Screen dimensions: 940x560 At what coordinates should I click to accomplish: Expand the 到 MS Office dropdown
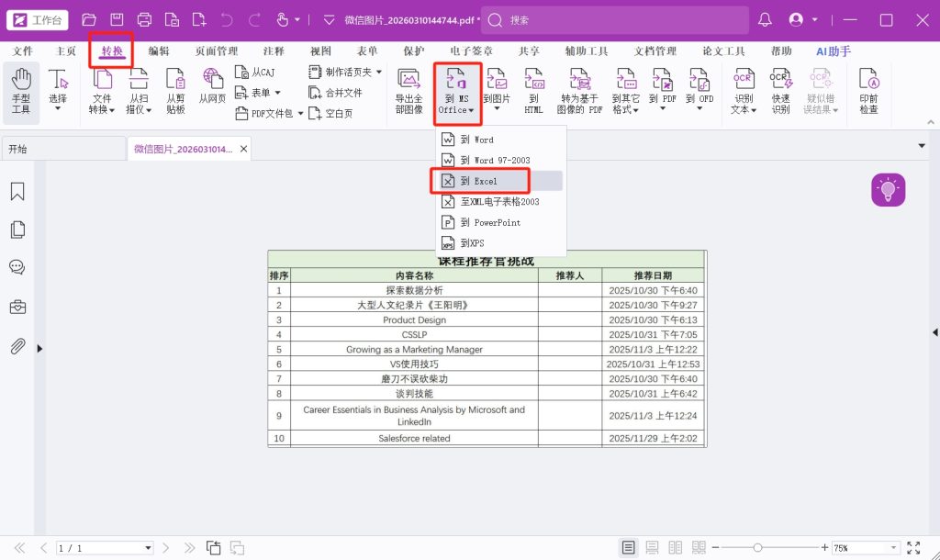tap(457, 92)
